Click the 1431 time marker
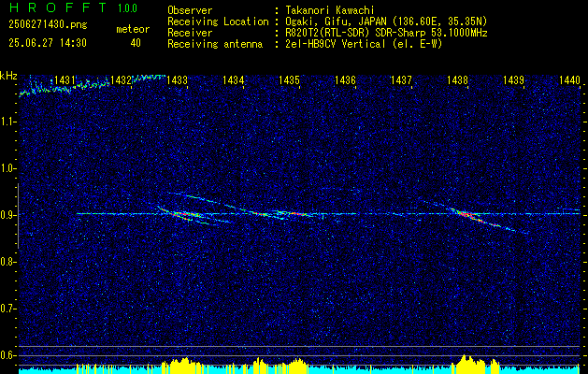The width and height of the screenshot is (588, 374). click(x=65, y=80)
